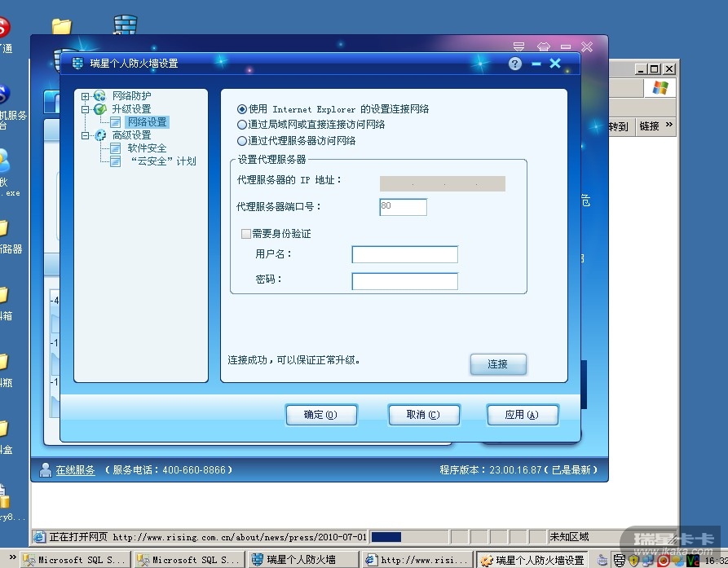
Task: Click the 取消(C) button
Action: 423,415
